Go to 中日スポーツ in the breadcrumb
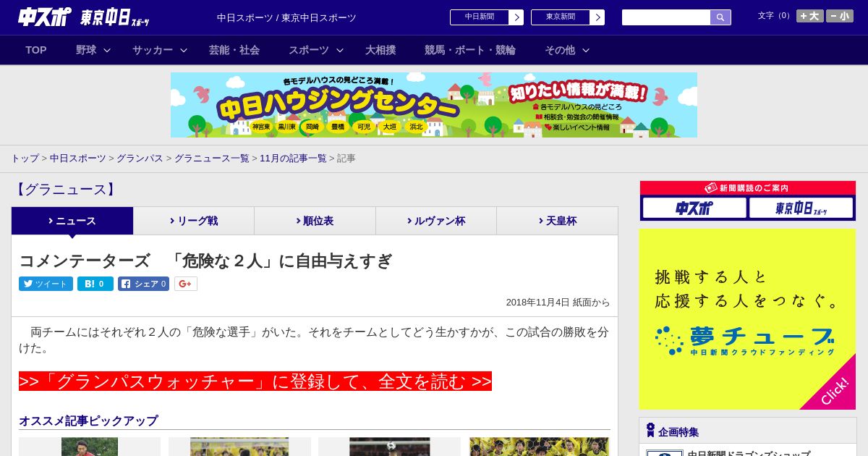The width and height of the screenshot is (868, 456). click(x=78, y=158)
